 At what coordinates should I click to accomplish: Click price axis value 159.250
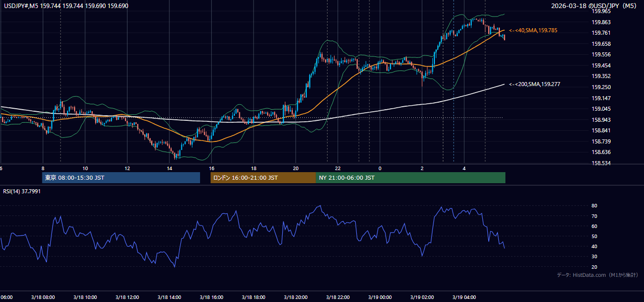click(x=601, y=87)
